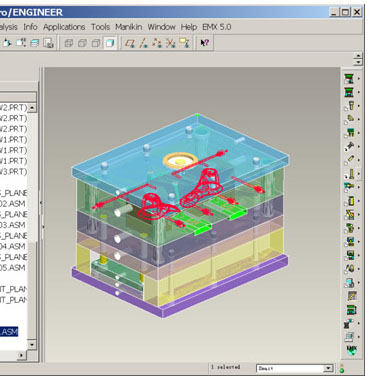Toggle annotation element display icon

[x=184, y=43]
